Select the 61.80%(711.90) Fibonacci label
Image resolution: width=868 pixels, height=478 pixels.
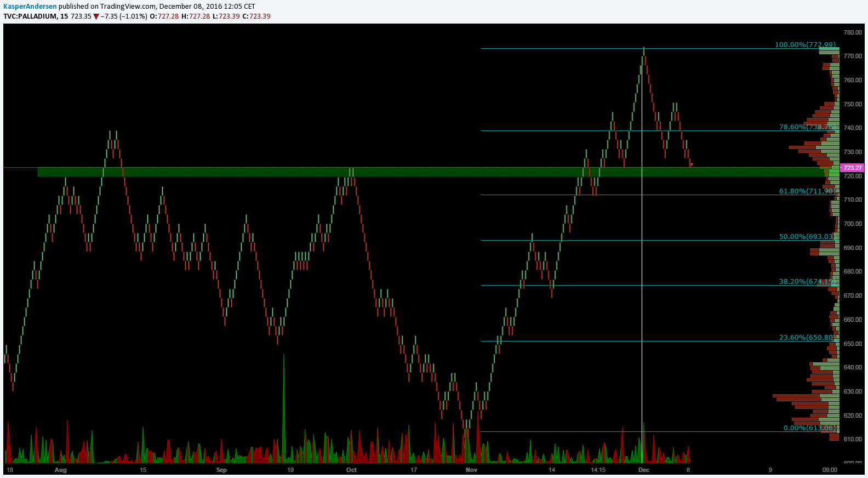click(808, 191)
